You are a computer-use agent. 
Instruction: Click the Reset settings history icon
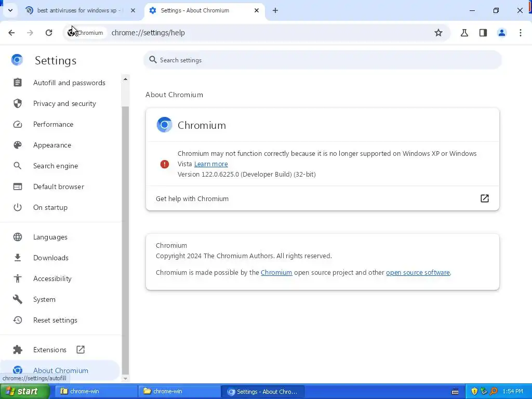18,320
